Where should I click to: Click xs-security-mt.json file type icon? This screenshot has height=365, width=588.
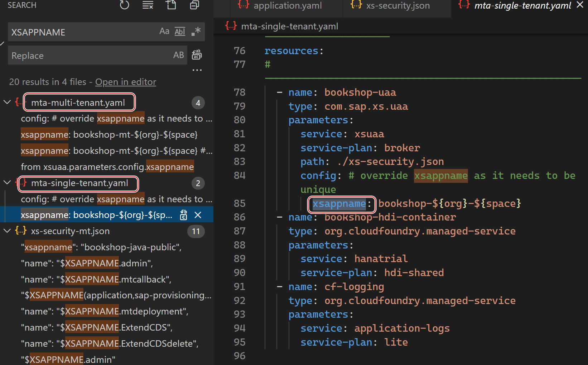[21, 231]
